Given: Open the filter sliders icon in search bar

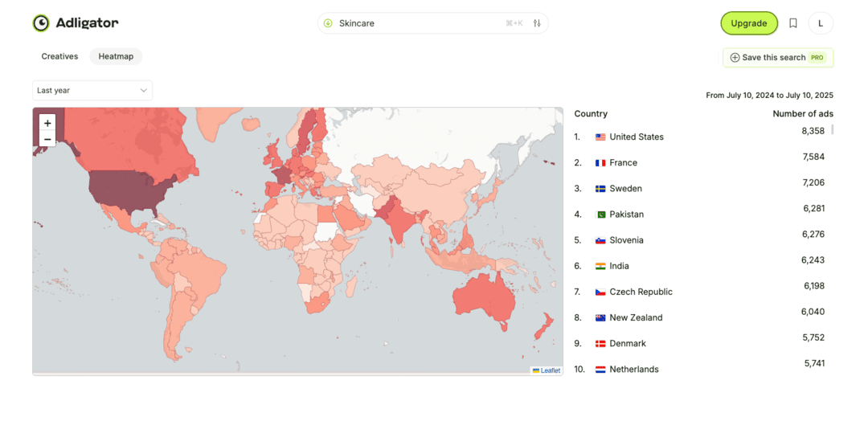Looking at the screenshot, I should click(536, 23).
